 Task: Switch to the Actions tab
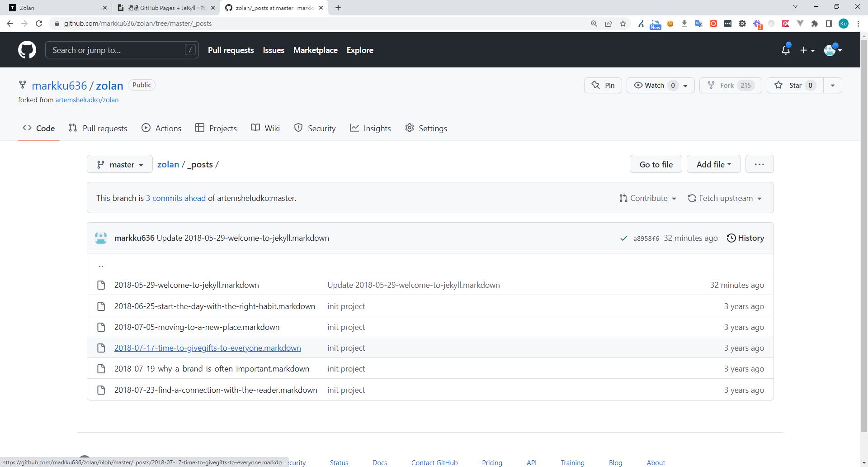(x=161, y=129)
